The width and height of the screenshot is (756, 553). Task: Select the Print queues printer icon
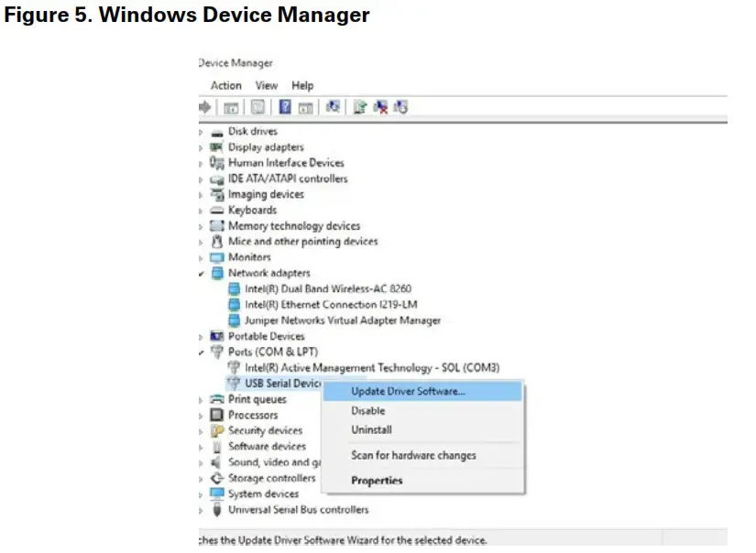click(x=217, y=399)
